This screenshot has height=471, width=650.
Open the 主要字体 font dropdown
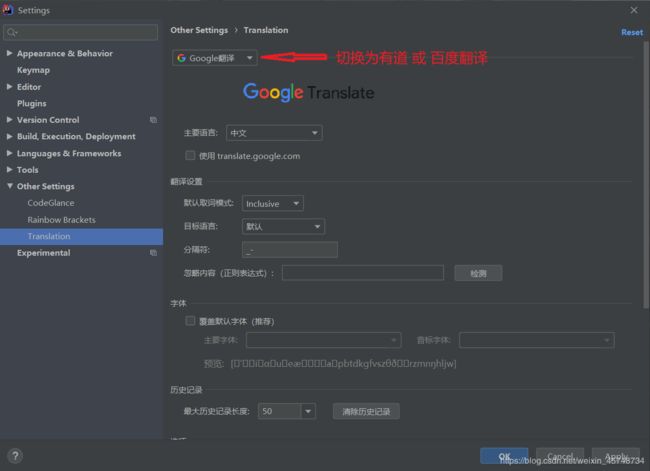coord(323,340)
